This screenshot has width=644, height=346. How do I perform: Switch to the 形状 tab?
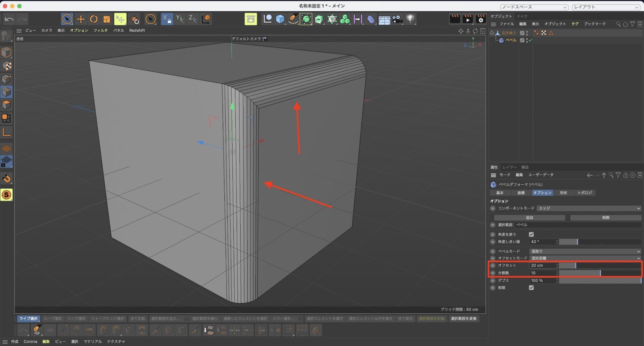[x=563, y=193]
